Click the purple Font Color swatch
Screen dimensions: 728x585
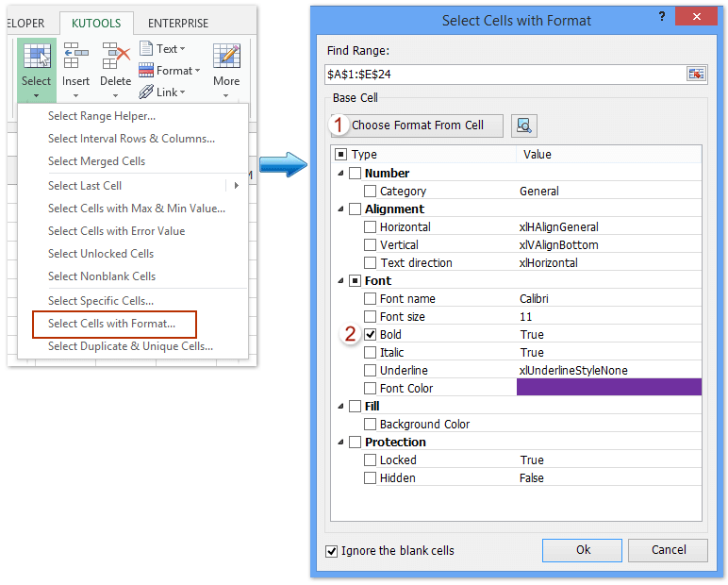click(608, 388)
